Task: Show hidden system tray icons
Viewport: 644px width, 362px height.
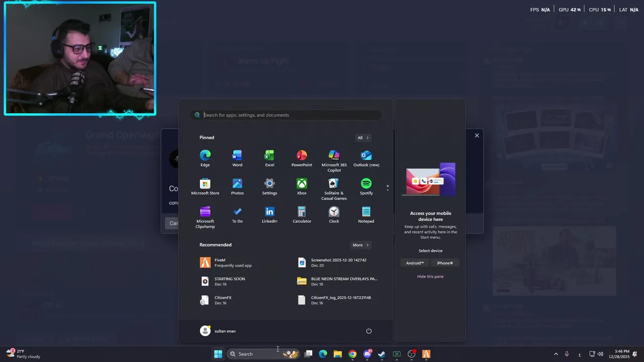Action: click(555, 354)
